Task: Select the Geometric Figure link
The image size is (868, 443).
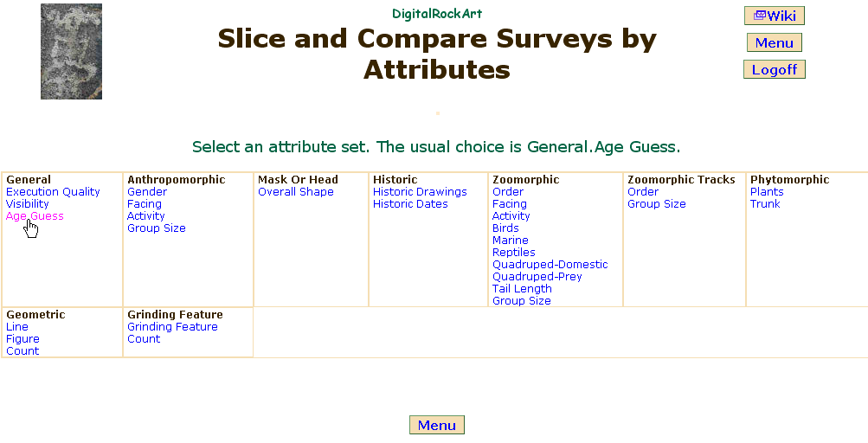Action: [23, 339]
